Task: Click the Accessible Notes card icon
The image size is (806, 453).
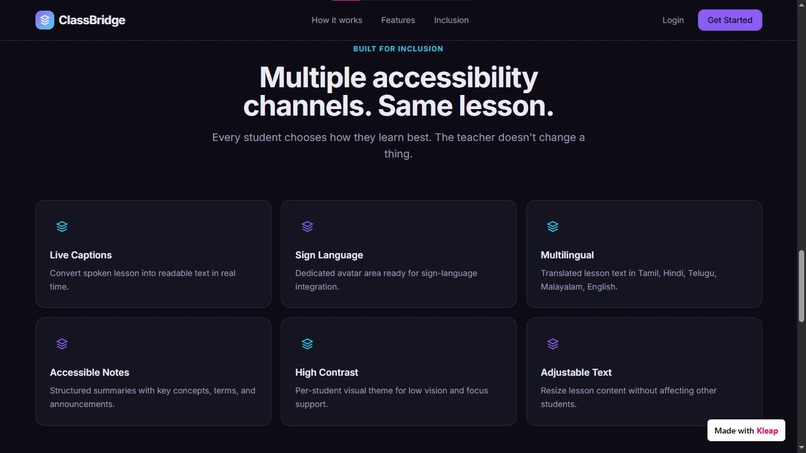Action: point(62,343)
